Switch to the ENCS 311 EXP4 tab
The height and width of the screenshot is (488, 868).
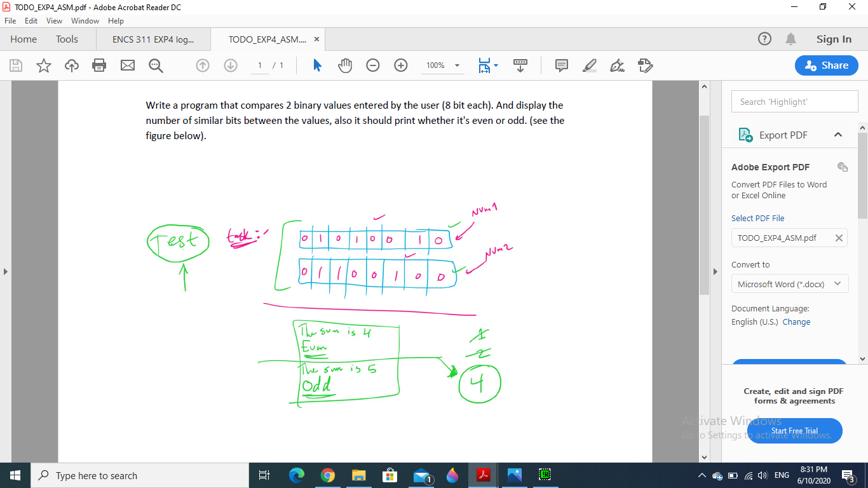click(153, 39)
